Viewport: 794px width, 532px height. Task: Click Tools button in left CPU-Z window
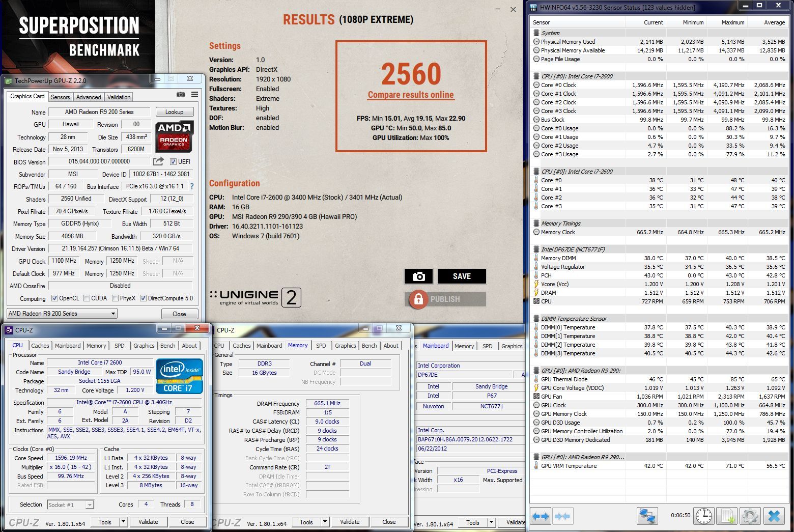click(105, 522)
